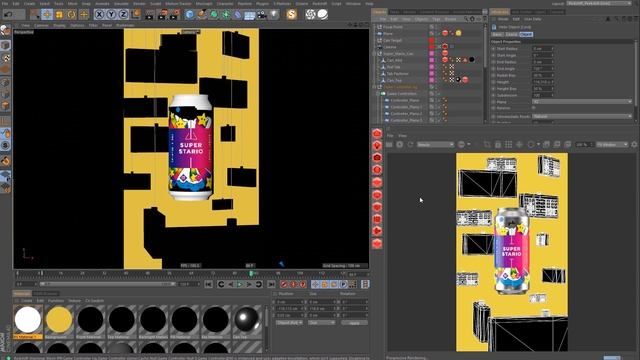The height and width of the screenshot is (360, 640).
Task: Click Render to Picture Viewer icon
Action: click(x=162, y=15)
